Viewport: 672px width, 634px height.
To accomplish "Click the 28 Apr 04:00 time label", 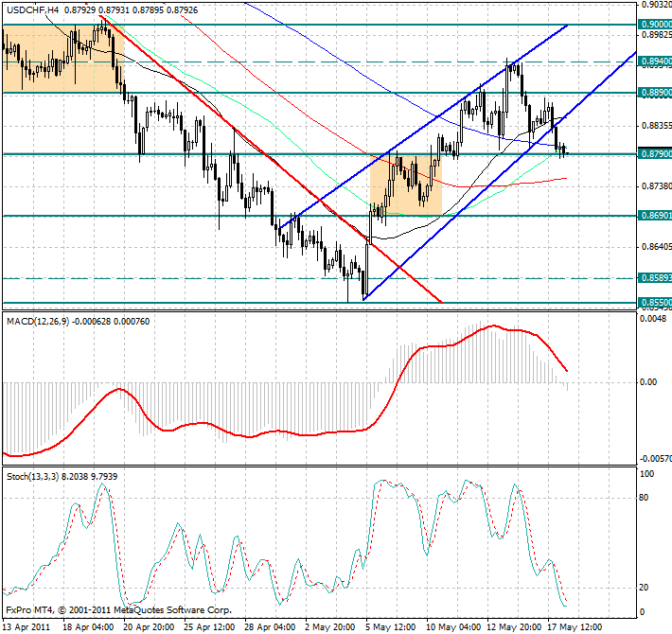I will [270, 627].
